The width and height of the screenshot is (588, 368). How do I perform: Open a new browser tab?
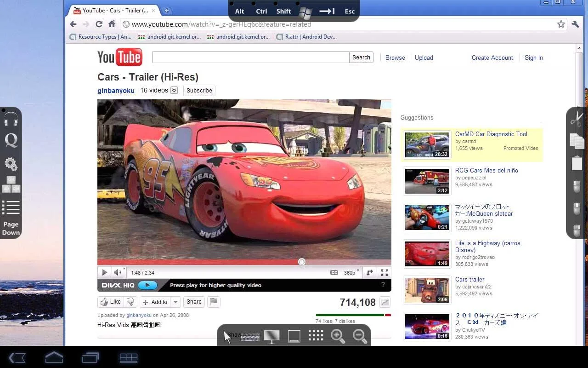click(166, 10)
